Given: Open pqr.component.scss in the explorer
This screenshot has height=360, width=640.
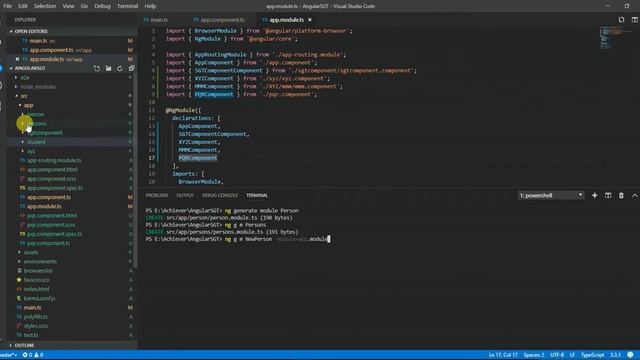Looking at the screenshot, I should (x=51, y=225).
